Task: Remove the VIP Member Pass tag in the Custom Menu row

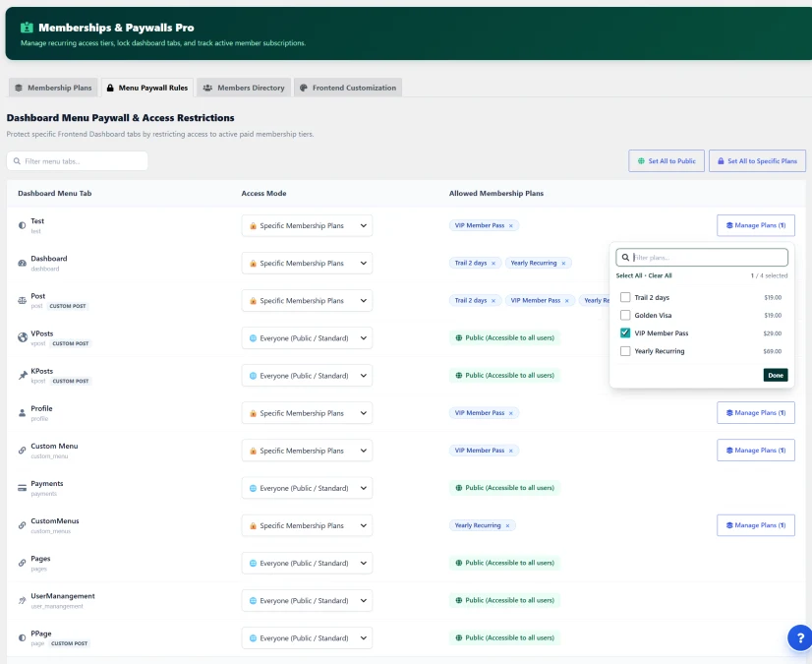Action: [510, 451]
